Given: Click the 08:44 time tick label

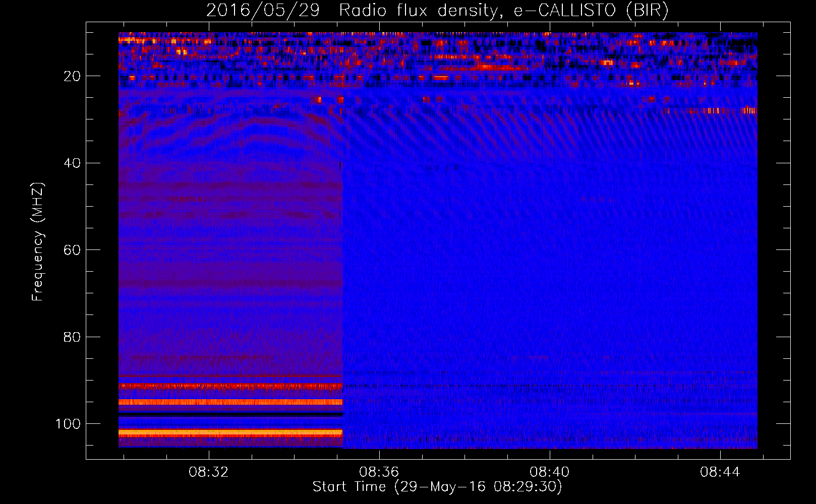Looking at the screenshot, I should point(720,472).
